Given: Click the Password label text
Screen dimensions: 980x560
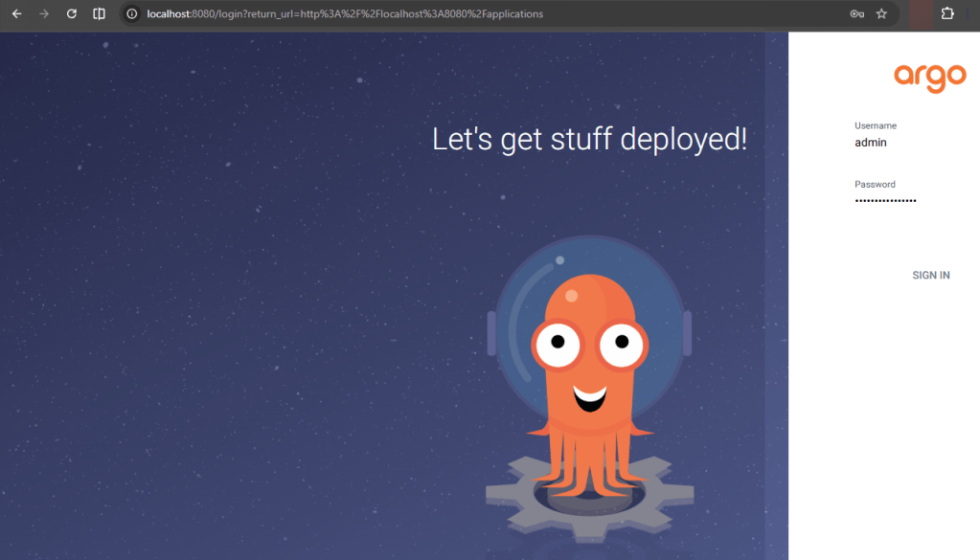Looking at the screenshot, I should (875, 184).
